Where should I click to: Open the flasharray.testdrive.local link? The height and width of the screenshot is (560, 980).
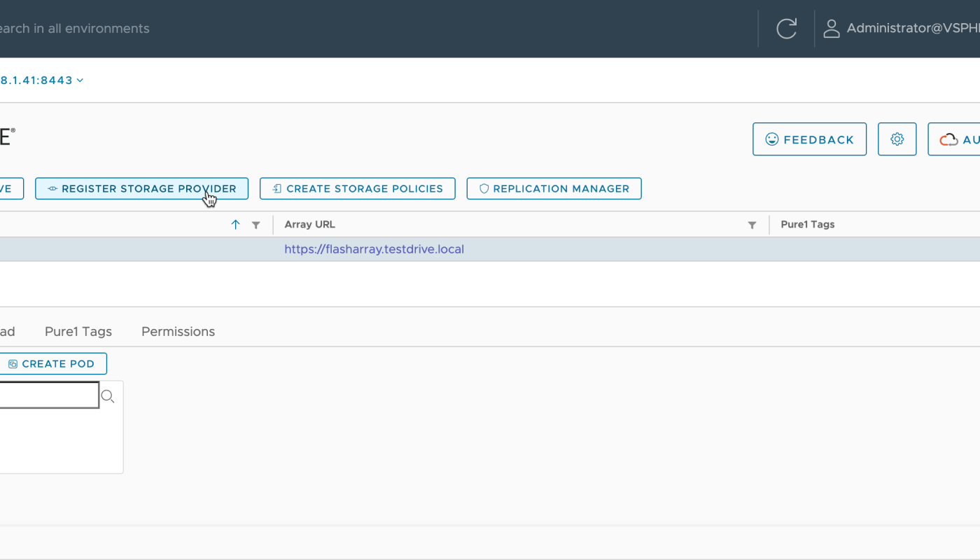tap(374, 249)
